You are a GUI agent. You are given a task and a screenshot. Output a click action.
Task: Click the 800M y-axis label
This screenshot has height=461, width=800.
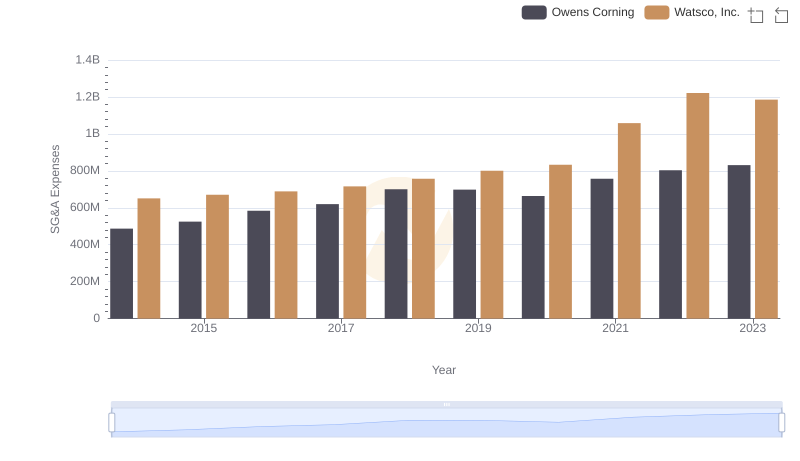point(85,170)
